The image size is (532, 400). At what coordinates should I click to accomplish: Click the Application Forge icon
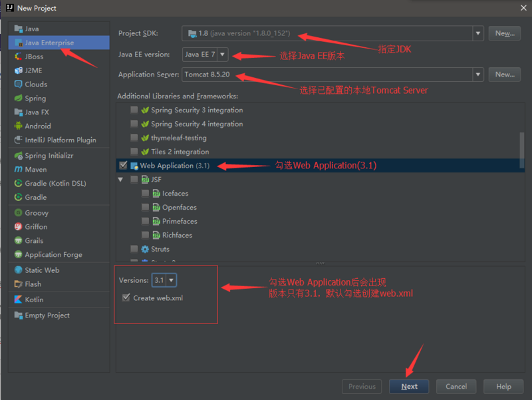click(19, 254)
